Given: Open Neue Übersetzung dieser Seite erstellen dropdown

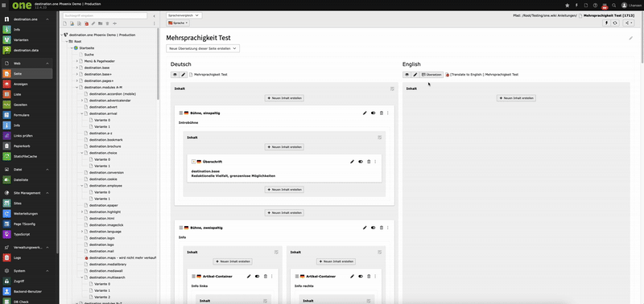Looking at the screenshot, I should [x=203, y=48].
